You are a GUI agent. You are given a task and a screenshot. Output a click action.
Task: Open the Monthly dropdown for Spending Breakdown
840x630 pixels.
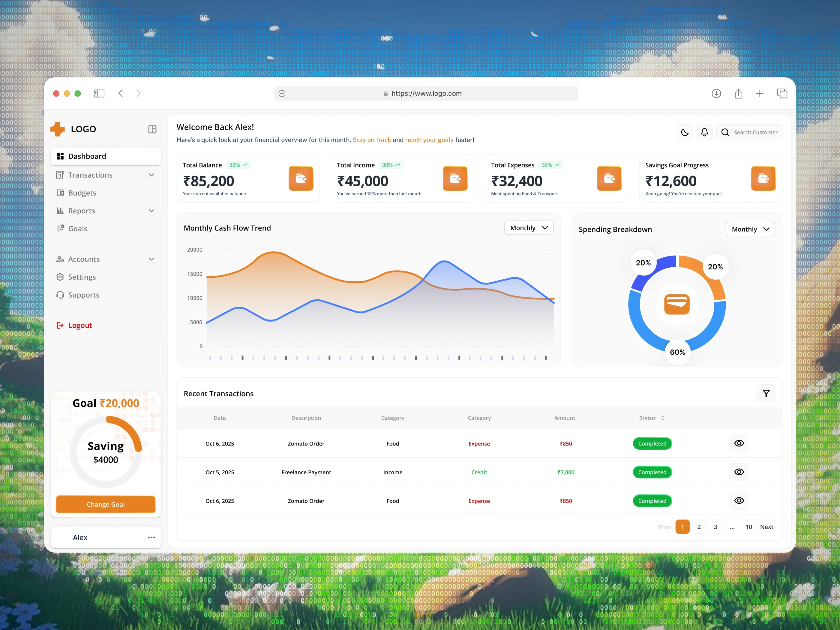pos(750,229)
